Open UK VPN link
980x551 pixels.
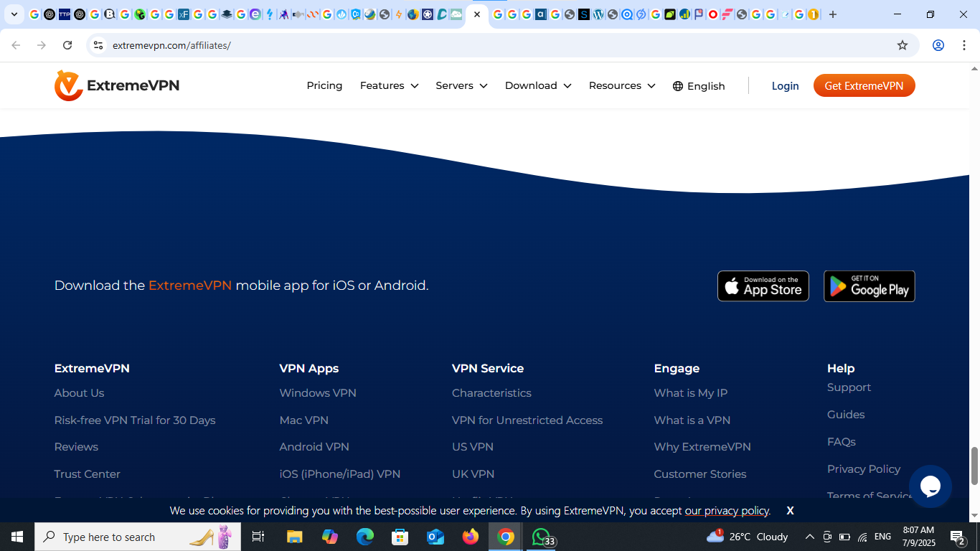pyautogui.click(x=473, y=474)
